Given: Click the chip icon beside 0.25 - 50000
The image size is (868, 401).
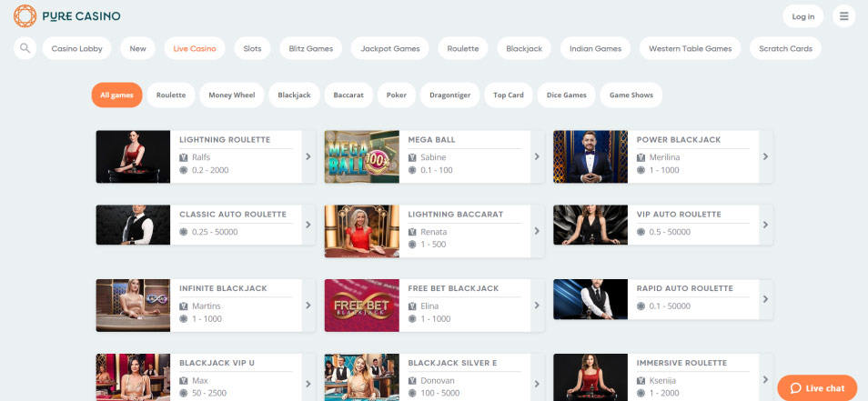Looking at the screenshot, I should tap(184, 232).
